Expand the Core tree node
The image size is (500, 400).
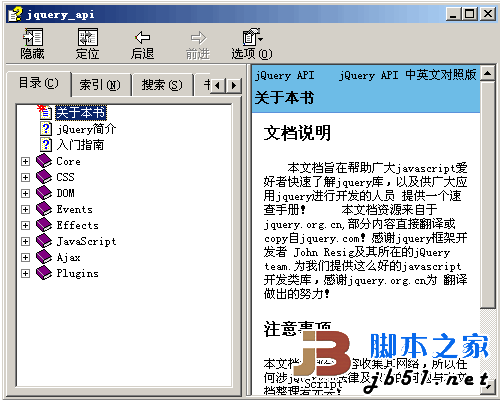tap(25, 161)
